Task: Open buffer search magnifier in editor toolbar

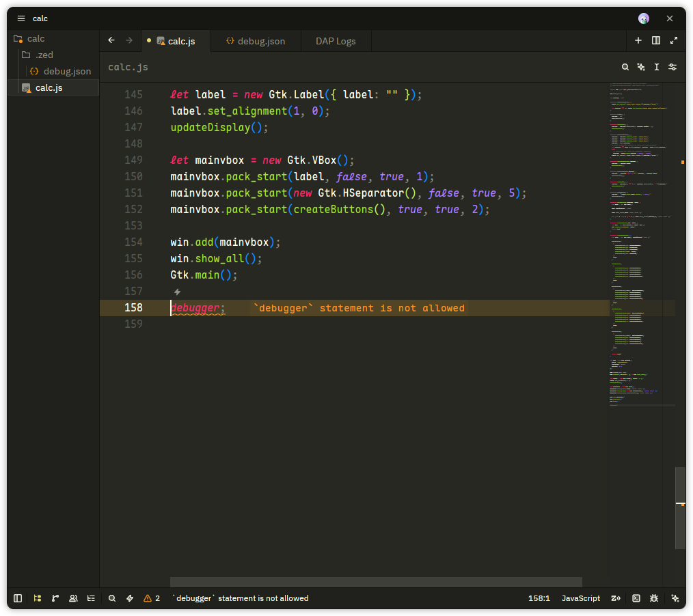Action: pyautogui.click(x=625, y=67)
